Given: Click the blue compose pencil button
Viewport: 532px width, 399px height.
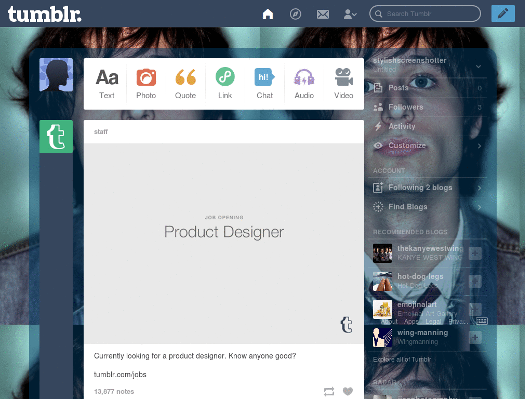Looking at the screenshot, I should point(503,14).
